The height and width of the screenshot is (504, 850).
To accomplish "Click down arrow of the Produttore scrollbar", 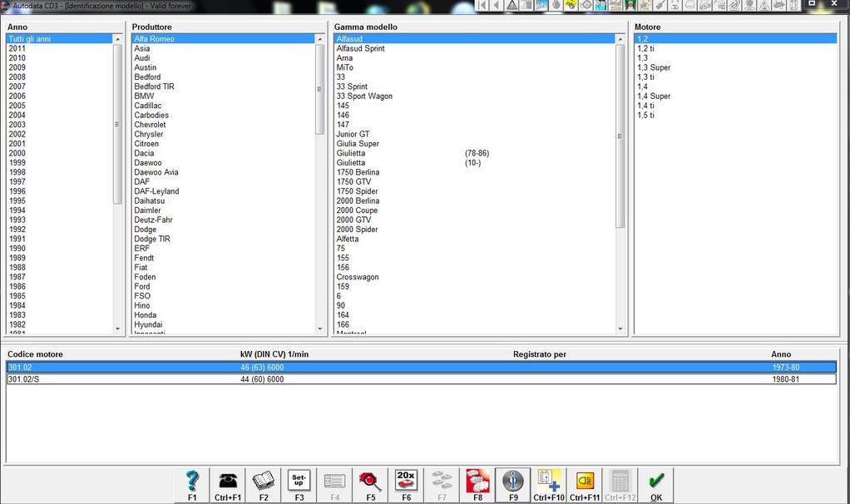I will point(320,329).
